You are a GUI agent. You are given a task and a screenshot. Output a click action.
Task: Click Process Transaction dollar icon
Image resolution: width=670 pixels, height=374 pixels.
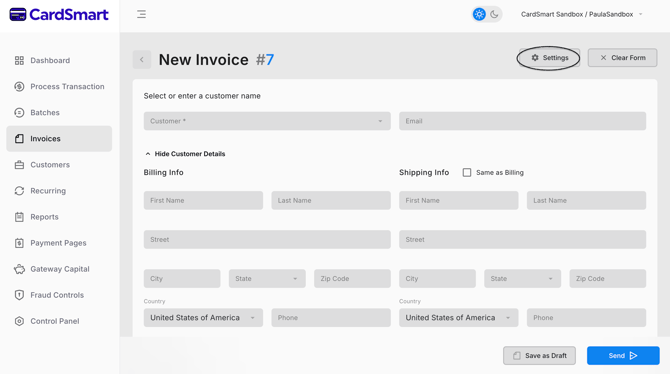pos(19,86)
